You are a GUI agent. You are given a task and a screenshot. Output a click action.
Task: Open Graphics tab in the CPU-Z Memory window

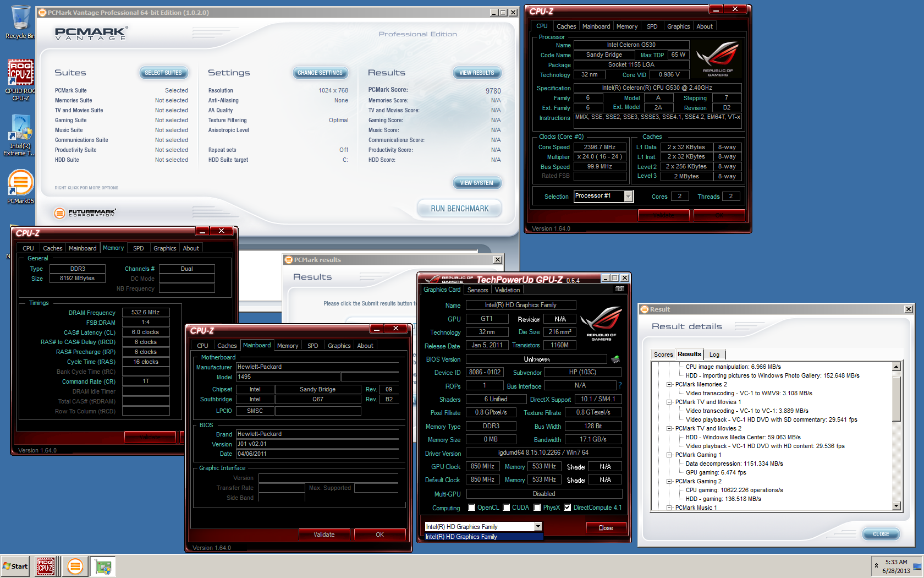pyautogui.click(x=164, y=248)
